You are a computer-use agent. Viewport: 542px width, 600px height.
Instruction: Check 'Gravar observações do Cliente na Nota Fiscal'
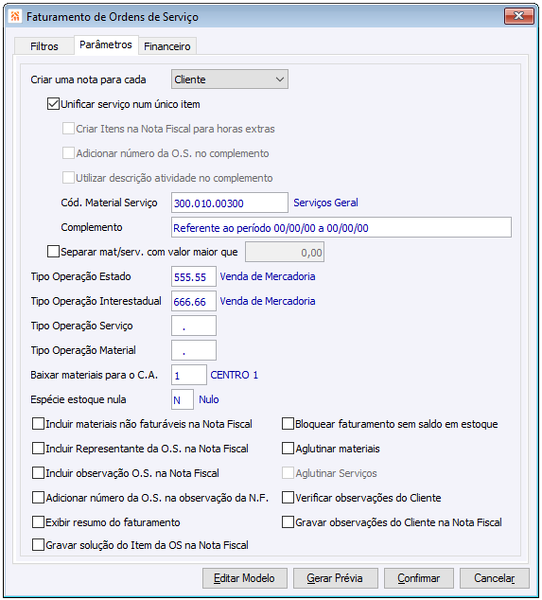288,522
